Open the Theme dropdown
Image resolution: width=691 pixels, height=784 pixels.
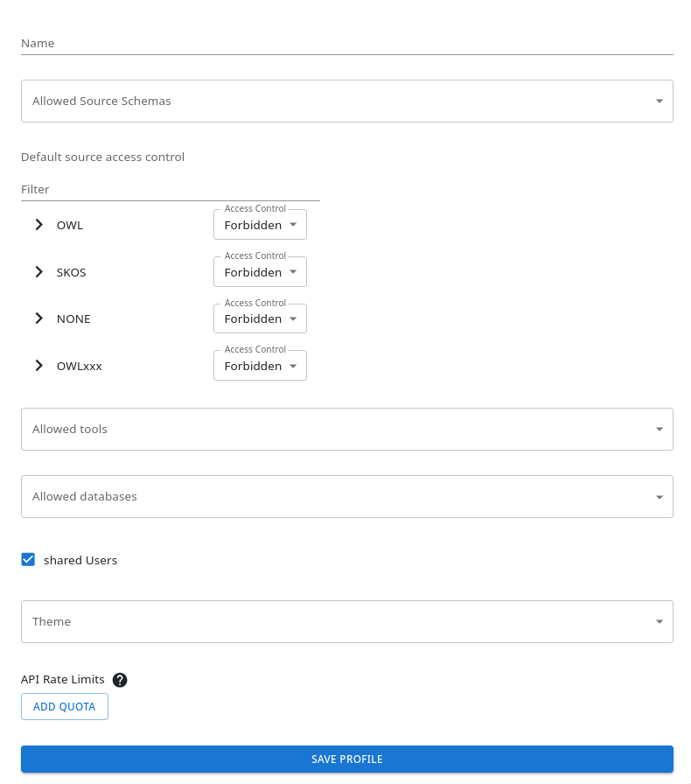click(x=347, y=621)
